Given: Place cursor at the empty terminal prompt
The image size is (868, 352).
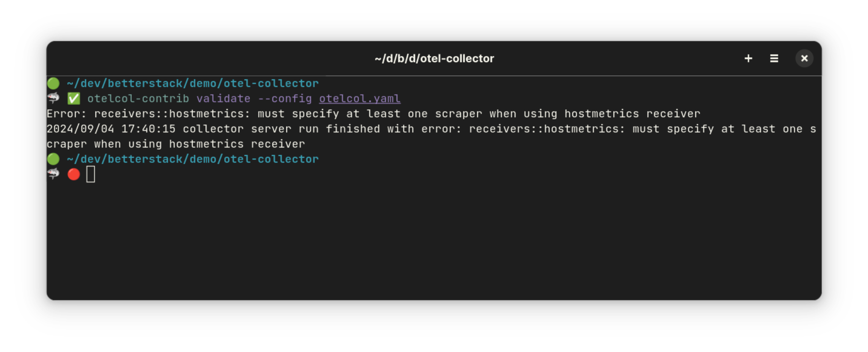Looking at the screenshot, I should pyautogui.click(x=90, y=174).
